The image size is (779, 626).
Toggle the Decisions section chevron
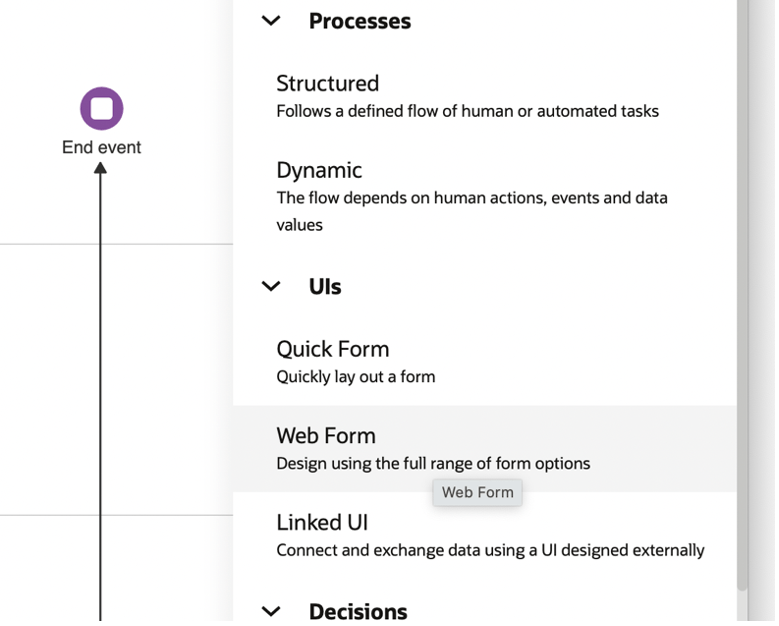[x=271, y=611]
